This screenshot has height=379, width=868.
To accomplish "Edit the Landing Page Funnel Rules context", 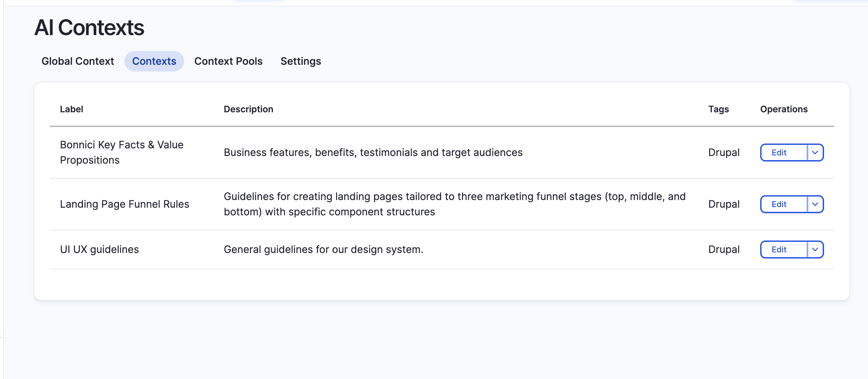I will (779, 204).
